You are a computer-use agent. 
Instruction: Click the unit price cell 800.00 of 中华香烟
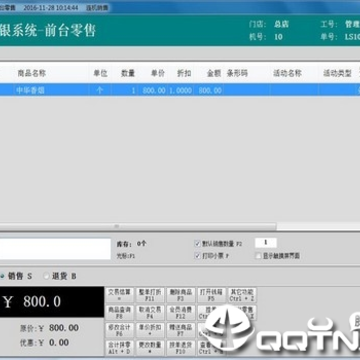pyautogui.click(x=154, y=90)
